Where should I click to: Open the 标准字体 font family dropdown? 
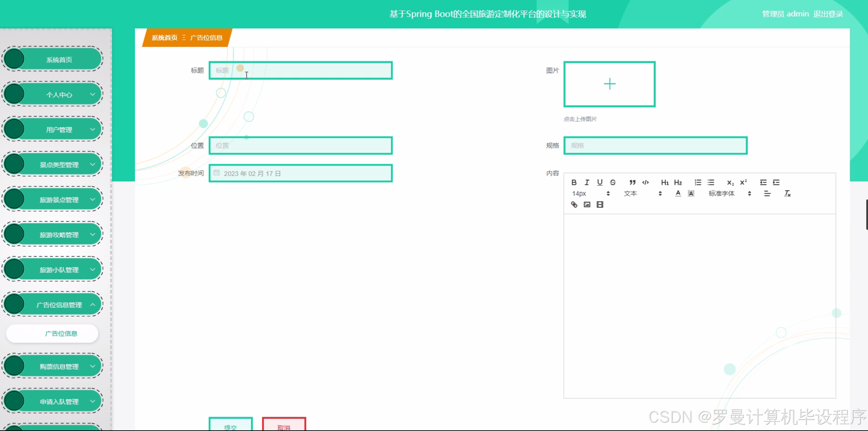pos(730,194)
